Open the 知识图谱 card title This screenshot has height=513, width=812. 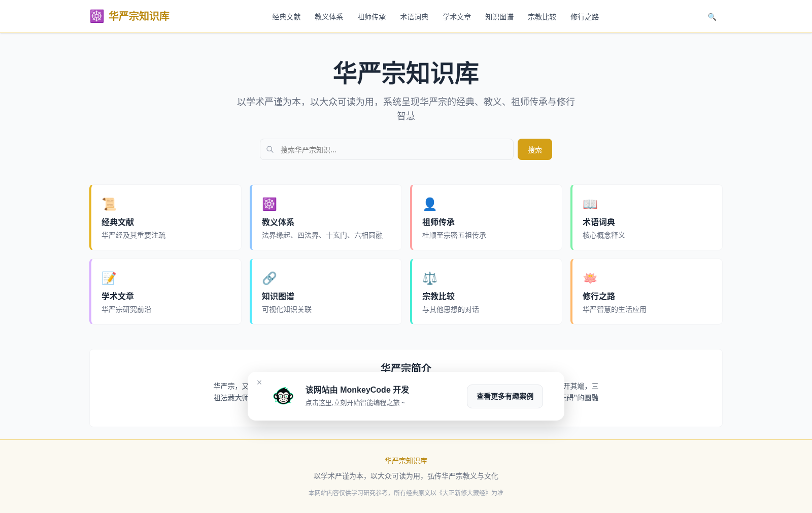coord(278,296)
